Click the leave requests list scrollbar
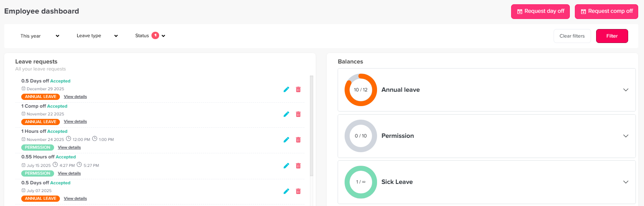644x206 pixels. [311, 124]
